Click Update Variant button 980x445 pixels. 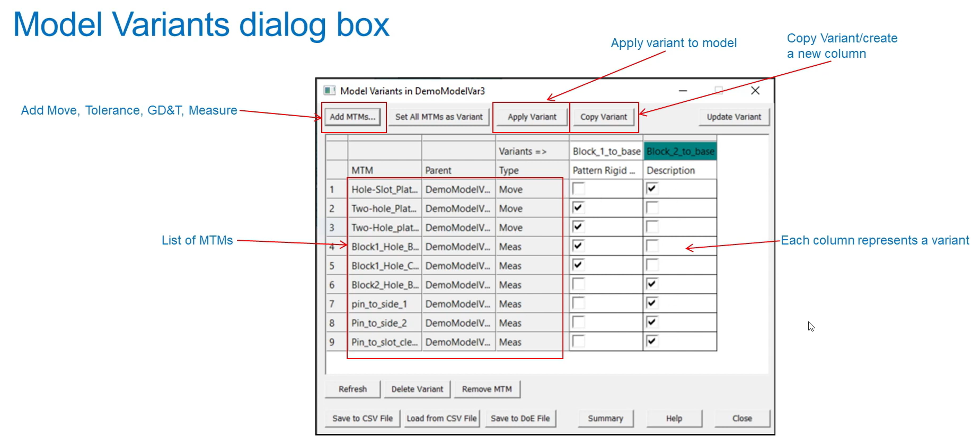(734, 117)
